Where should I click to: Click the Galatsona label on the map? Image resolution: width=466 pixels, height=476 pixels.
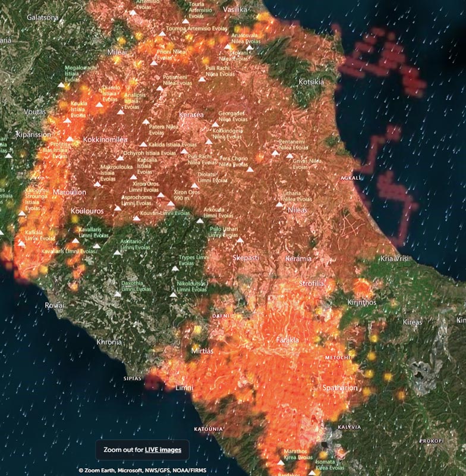tap(43, 18)
